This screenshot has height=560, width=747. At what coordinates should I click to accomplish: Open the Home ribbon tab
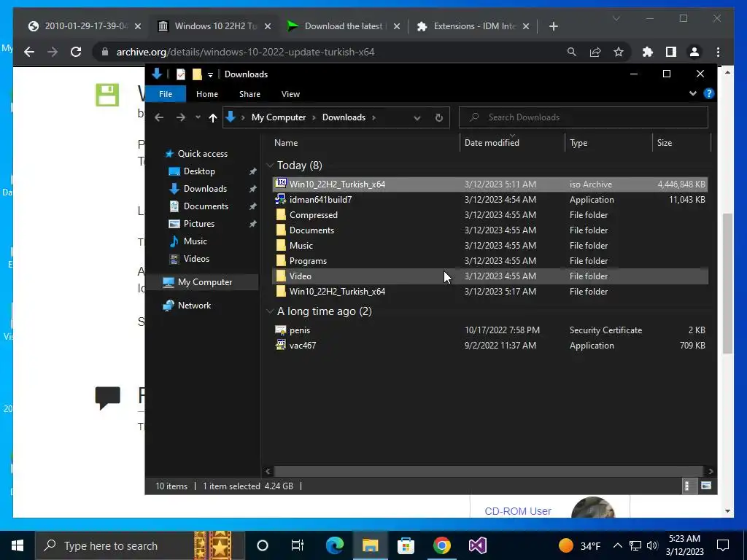(206, 94)
